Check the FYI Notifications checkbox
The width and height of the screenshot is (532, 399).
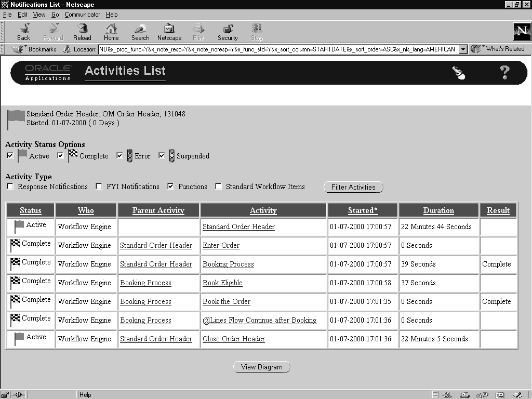click(x=99, y=187)
